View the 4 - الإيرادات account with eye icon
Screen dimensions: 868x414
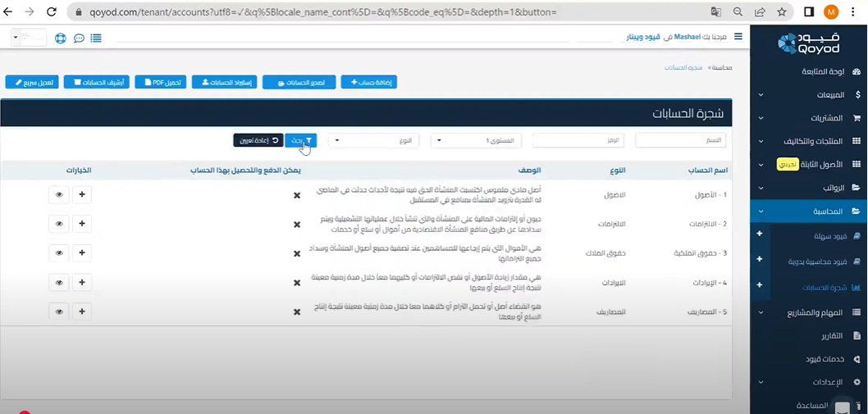(59, 282)
